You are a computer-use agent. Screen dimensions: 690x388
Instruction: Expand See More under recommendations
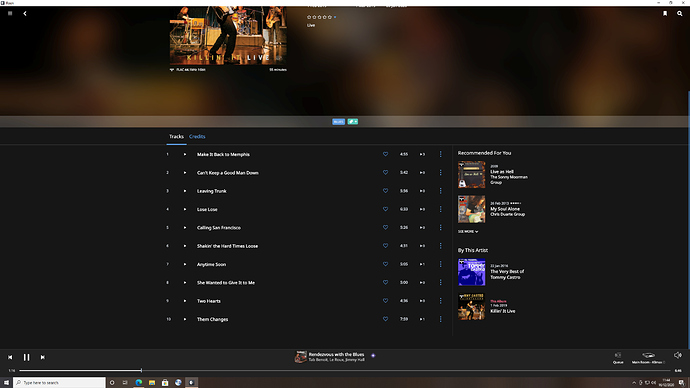click(468, 231)
